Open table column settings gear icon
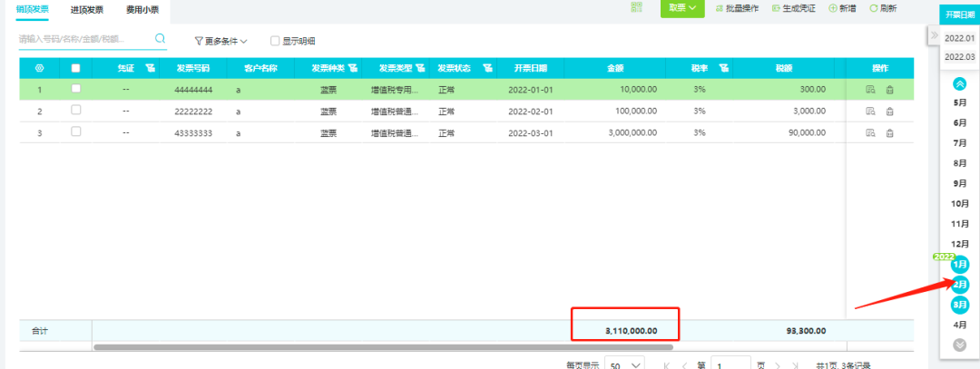This screenshot has height=369, width=980. (39, 68)
